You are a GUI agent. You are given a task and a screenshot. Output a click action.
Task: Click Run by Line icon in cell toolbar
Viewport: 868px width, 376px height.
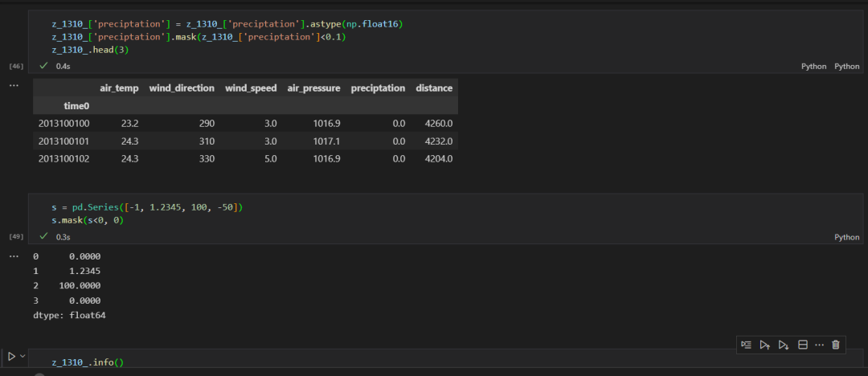(x=747, y=345)
